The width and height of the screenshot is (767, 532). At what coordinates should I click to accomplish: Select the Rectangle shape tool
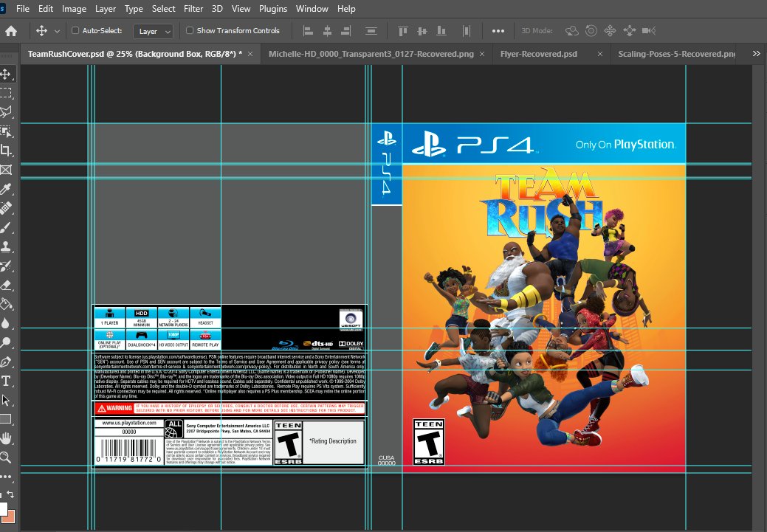[6, 419]
